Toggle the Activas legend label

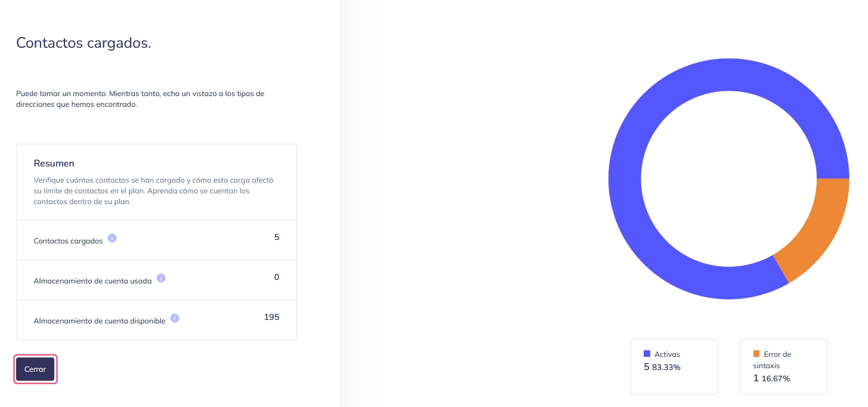pyautogui.click(x=667, y=354)
